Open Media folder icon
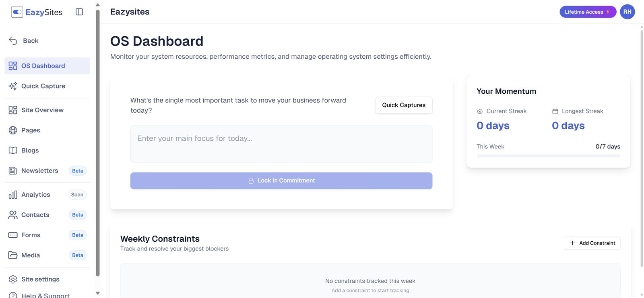The image size is (644, 298). tap(13, 255)
